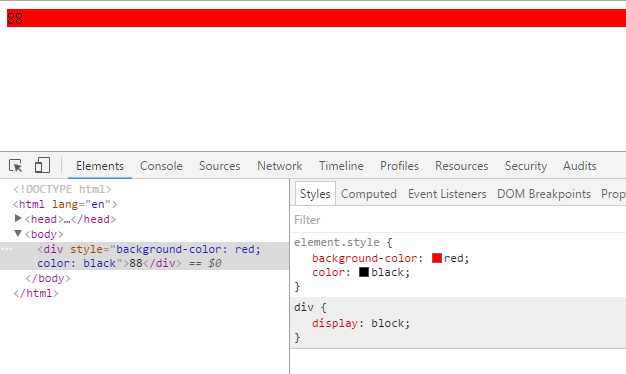Click the display: block declaration
The height and width of the screenshot is (374, 626).
click(361, 323)
